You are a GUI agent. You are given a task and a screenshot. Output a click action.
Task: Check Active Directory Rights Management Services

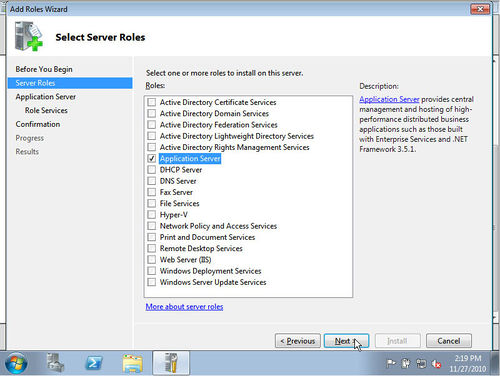point(152,147)
